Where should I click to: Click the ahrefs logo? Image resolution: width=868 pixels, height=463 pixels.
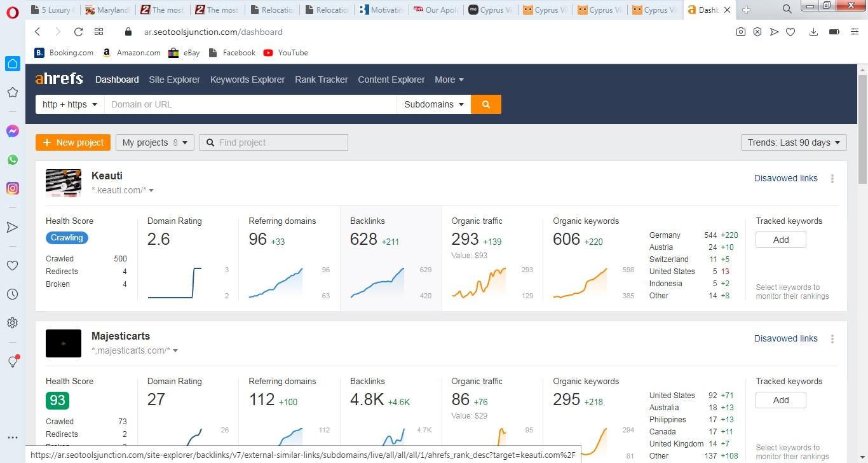[58, 78]
